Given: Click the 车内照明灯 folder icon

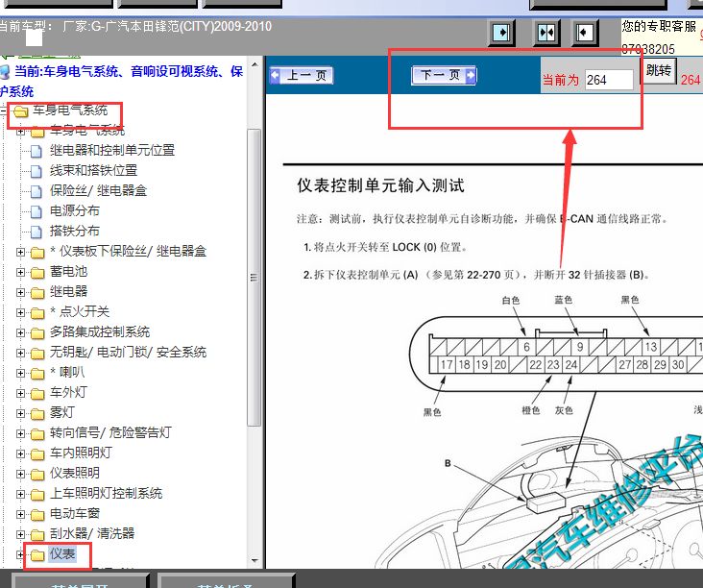Looking at the screenshot, I should [37, 454].
